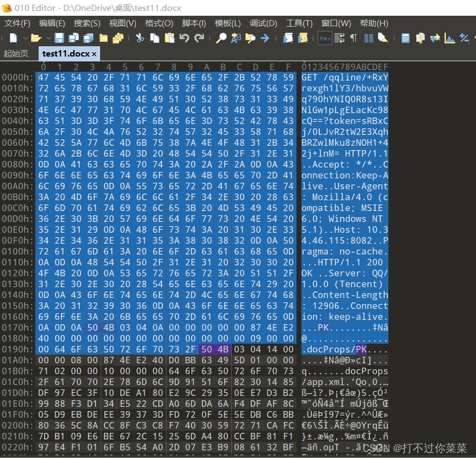The height and width of the screenshot is (459, 476).
Task: Click the Paste clipboard icon
Action: (169, 38)
